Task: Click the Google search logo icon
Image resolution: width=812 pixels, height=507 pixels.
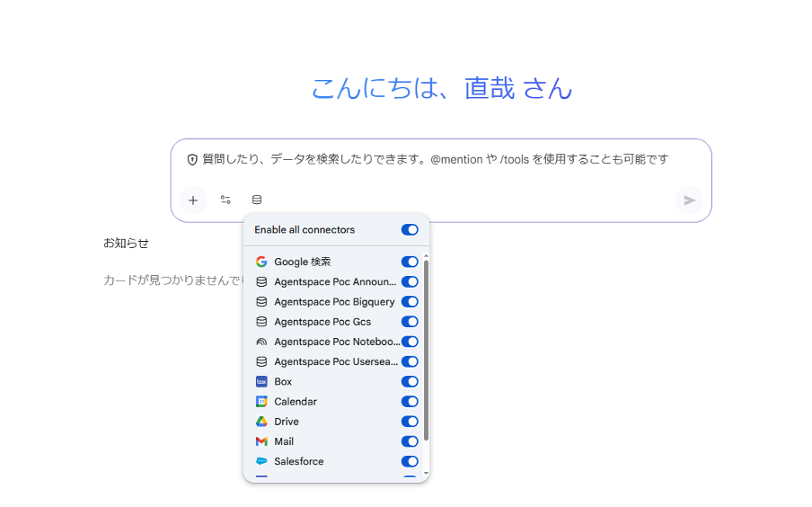Action: pos(261,262)
